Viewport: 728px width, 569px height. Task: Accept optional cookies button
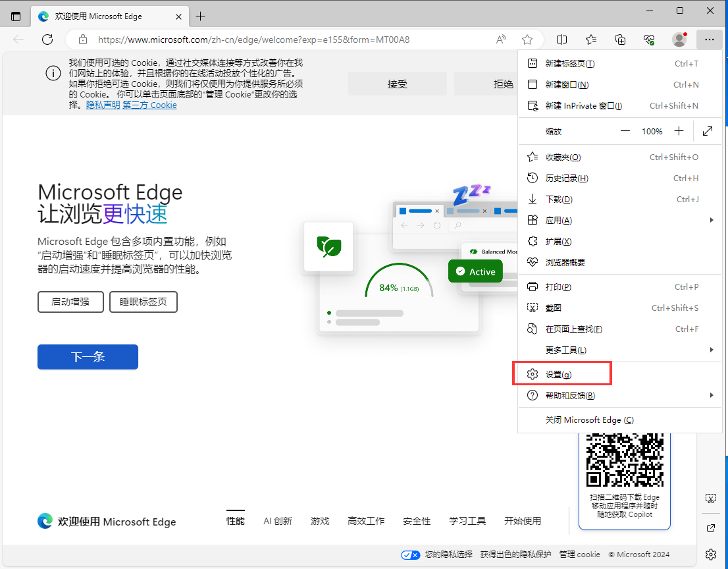pos(398,84)
